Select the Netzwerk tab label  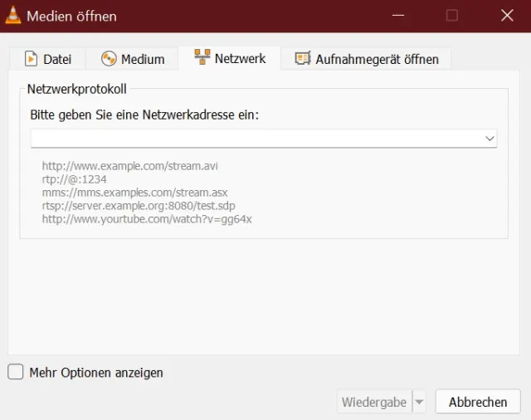(x=240, y=58)
